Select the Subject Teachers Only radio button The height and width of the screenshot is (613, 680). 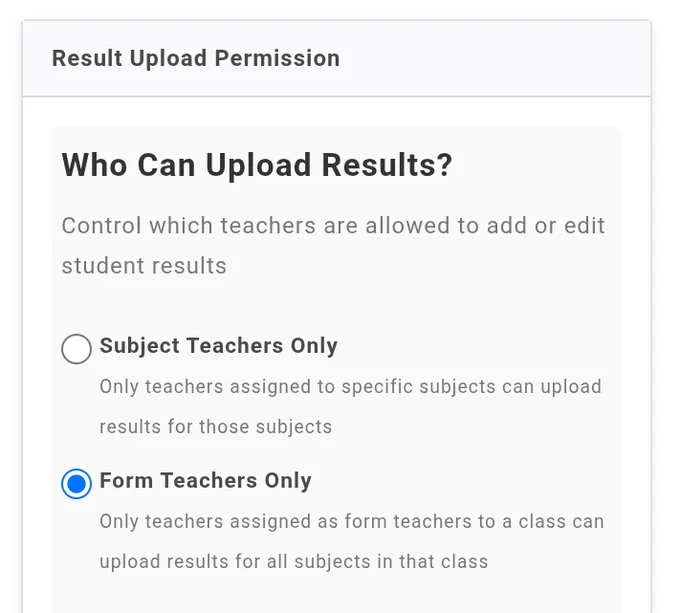click(x=76, y=349)
